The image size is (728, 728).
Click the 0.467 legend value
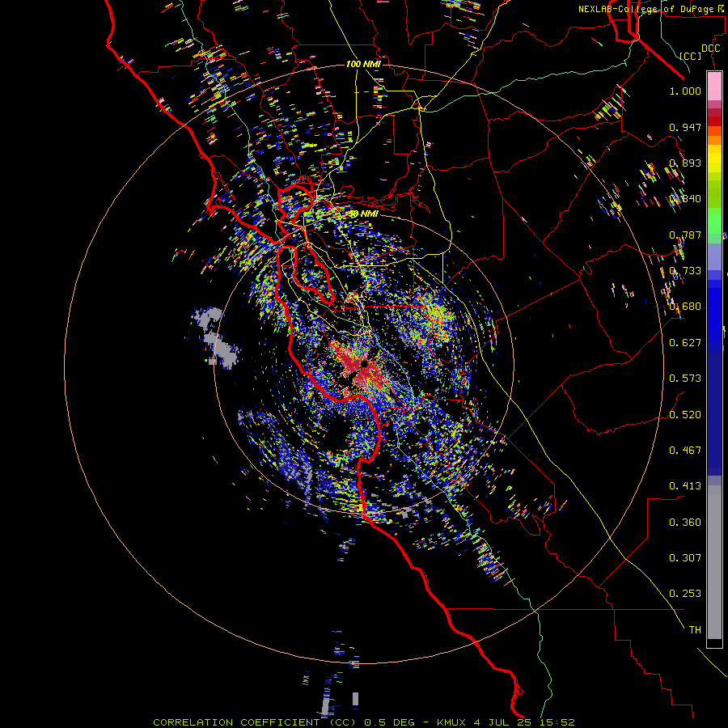click(685, 451)
